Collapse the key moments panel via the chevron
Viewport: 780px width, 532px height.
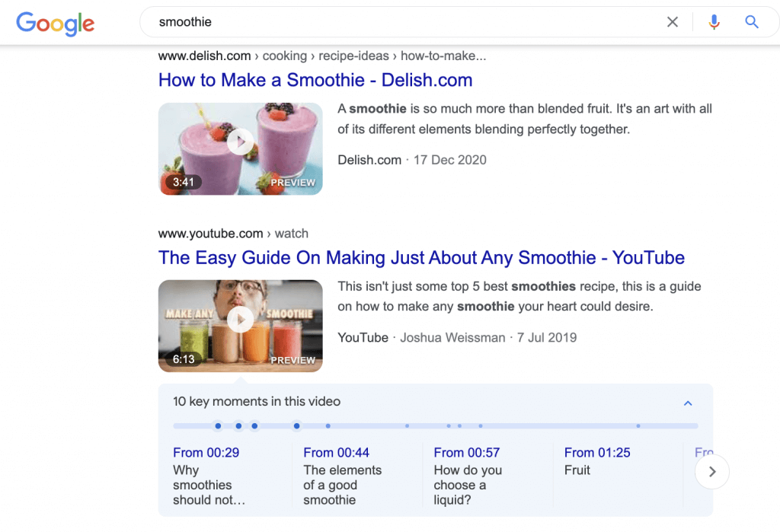[688, 403]
